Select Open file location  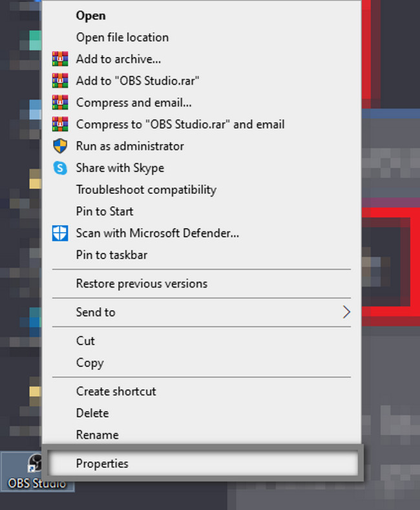coord(202,37)
